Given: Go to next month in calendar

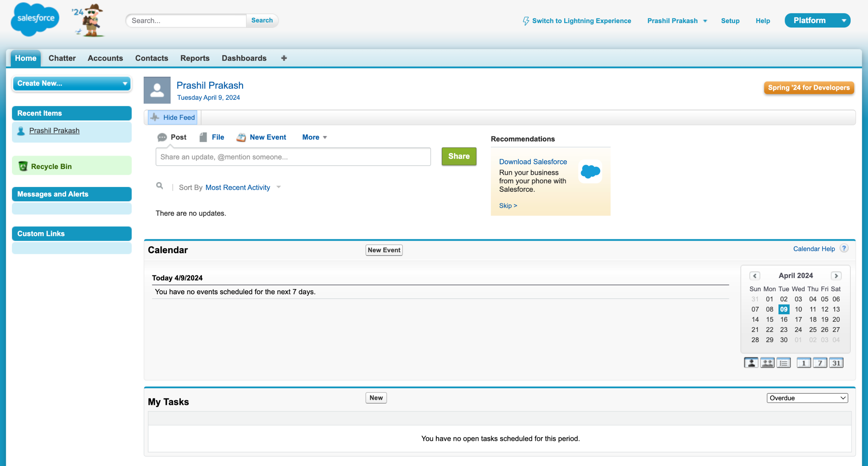Looking at the screenshot, I should [836, 276].
